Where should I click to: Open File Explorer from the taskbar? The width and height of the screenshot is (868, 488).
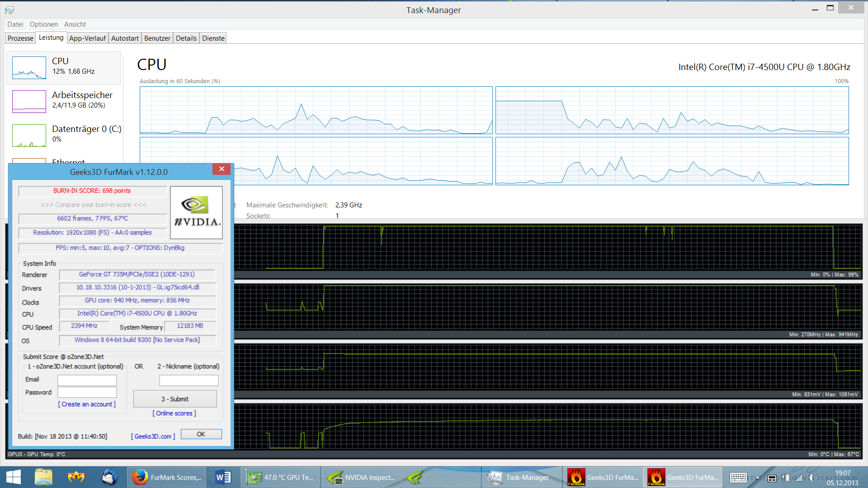pyautogui.click(x=43, y=477)
